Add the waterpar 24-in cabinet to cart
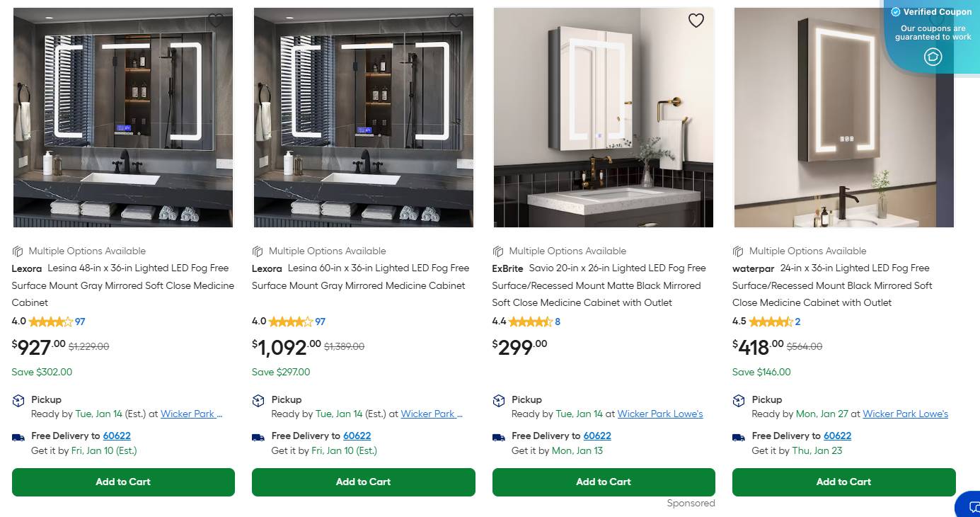The image size is (980, 517). [x=843, y=482]
